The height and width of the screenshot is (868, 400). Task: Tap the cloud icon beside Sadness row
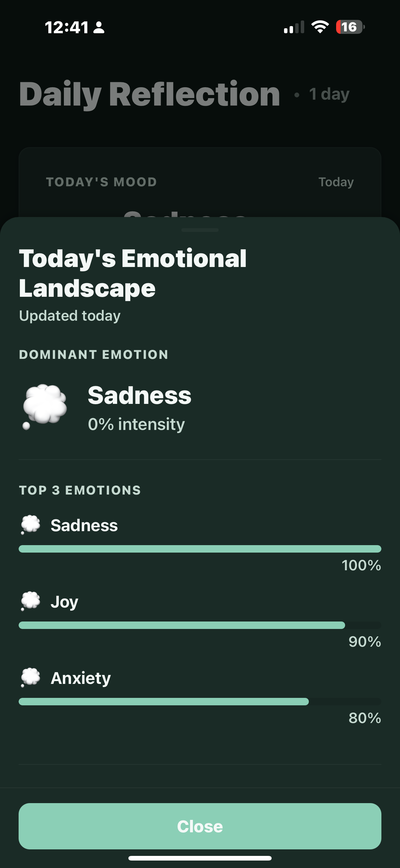coord(30,524)
